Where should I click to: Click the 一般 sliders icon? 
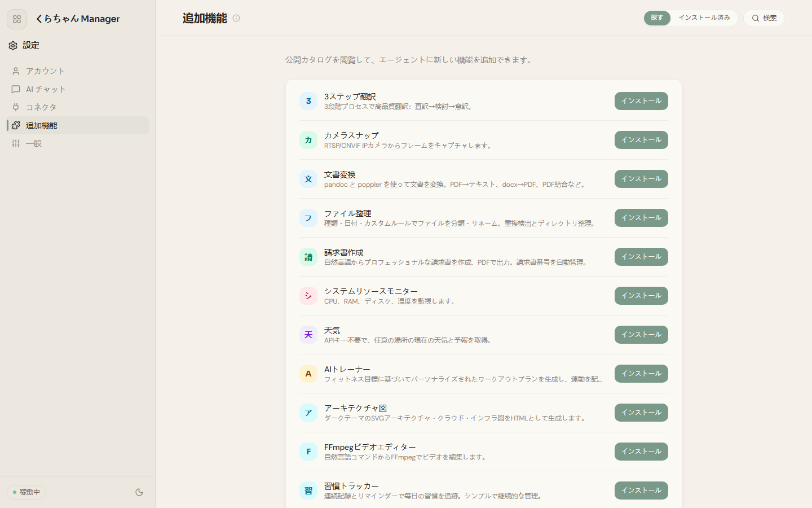[16, 143]
